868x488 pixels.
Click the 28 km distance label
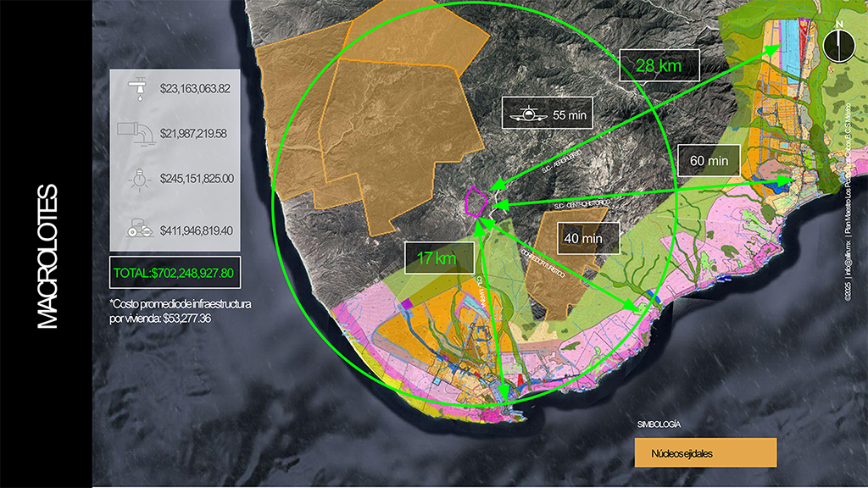(659, 65)
